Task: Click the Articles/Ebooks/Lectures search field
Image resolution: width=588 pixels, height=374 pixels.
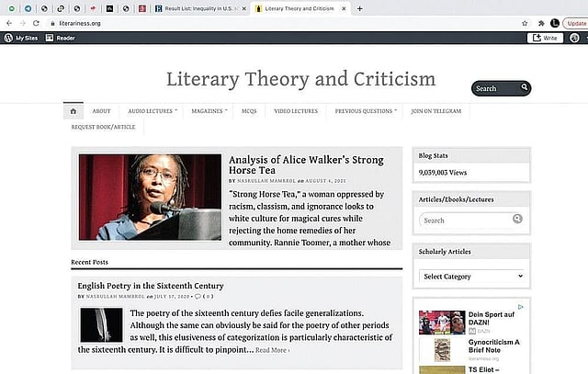Action: point(465,221)
